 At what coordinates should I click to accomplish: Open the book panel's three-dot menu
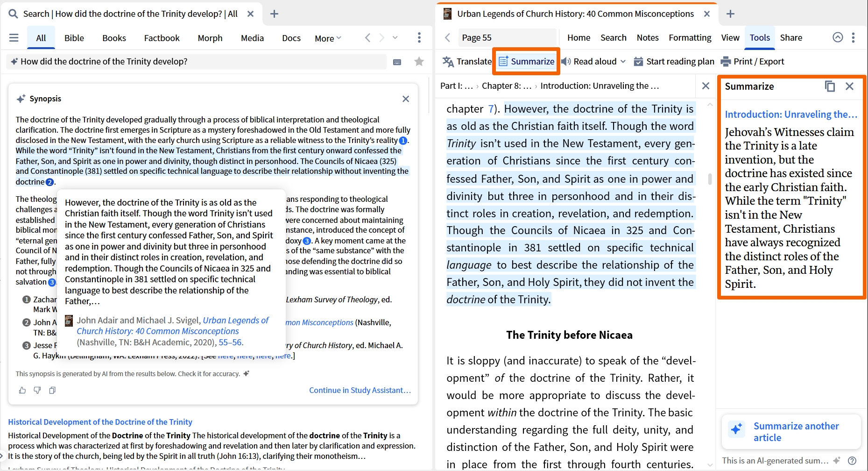tap(854, 38)
